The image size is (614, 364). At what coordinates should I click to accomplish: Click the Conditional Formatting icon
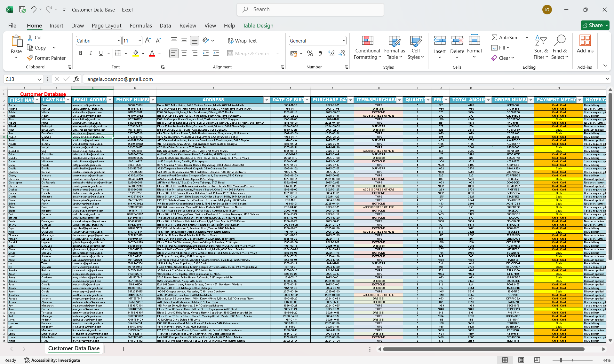click(367, 41)
